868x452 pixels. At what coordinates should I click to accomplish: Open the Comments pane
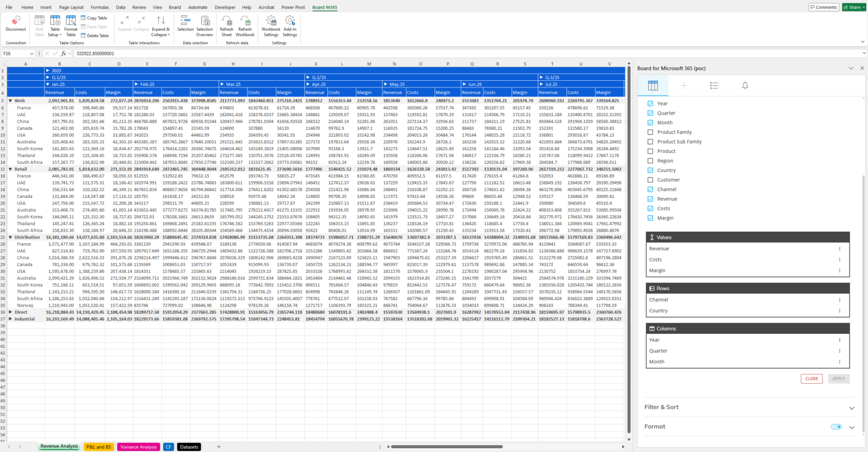(824, 7)
